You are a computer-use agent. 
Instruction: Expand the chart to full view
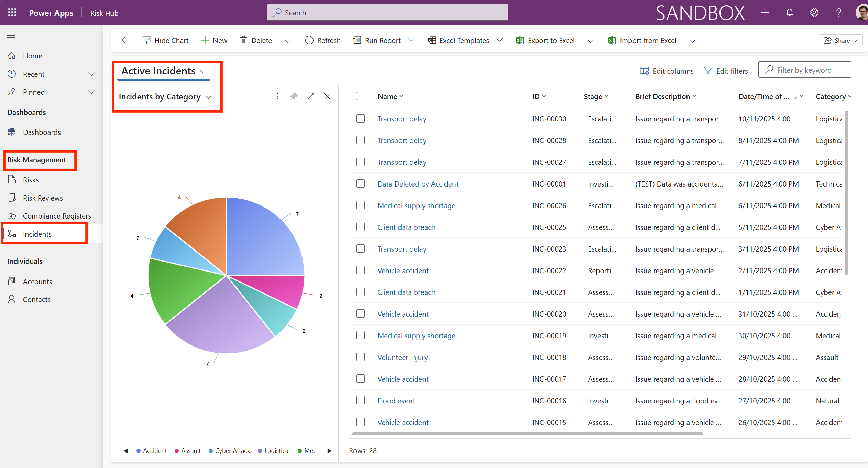[x=310, y=96]
